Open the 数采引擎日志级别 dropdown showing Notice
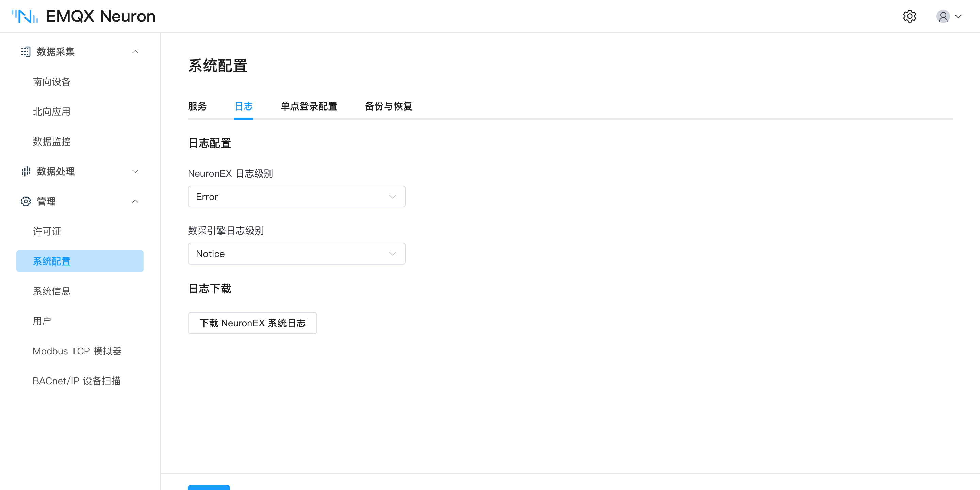This screenshot has height=490, width=980. coord(296,254)
